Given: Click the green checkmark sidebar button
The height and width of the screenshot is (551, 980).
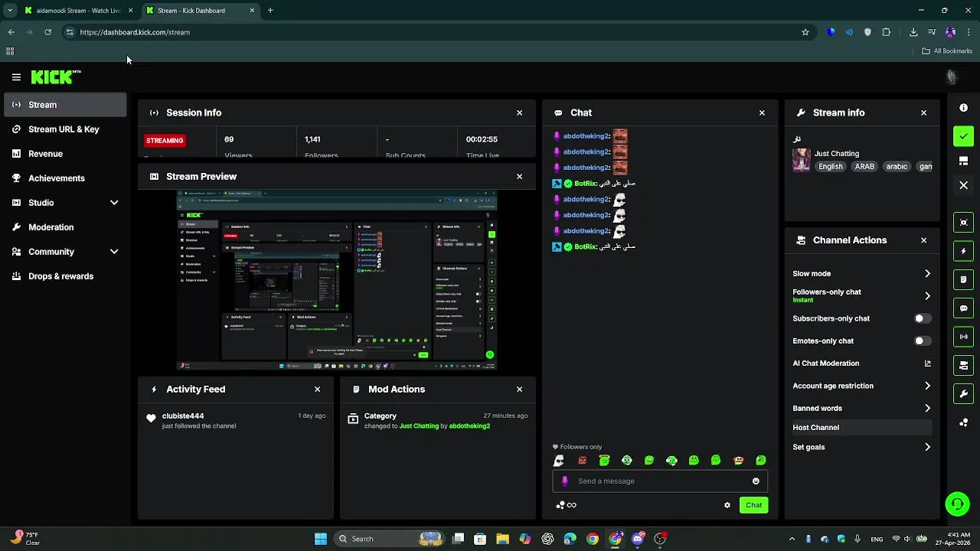Looking at the screenshot, I should [963, 136].
